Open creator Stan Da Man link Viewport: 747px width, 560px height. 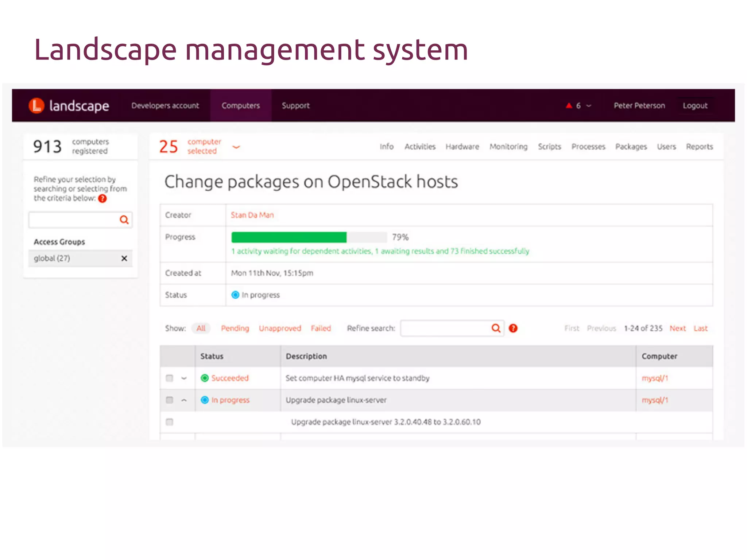(252, 215)
